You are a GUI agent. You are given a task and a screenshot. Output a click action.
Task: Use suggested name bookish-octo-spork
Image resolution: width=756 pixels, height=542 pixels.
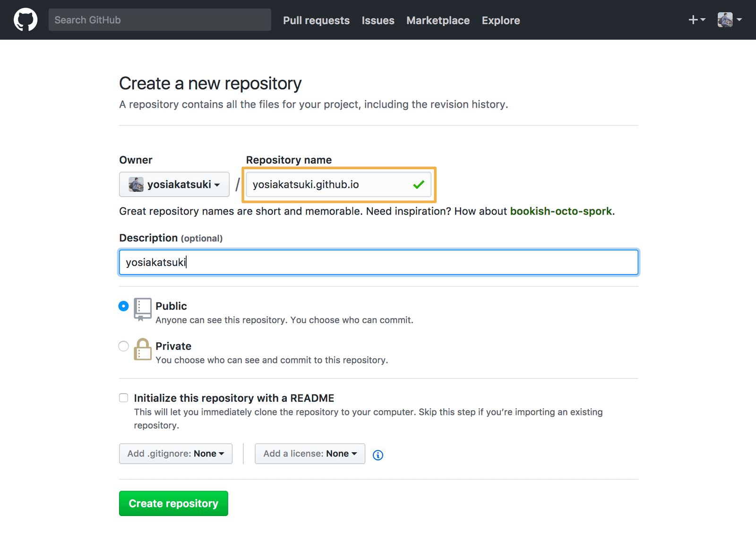pos(561,211)
